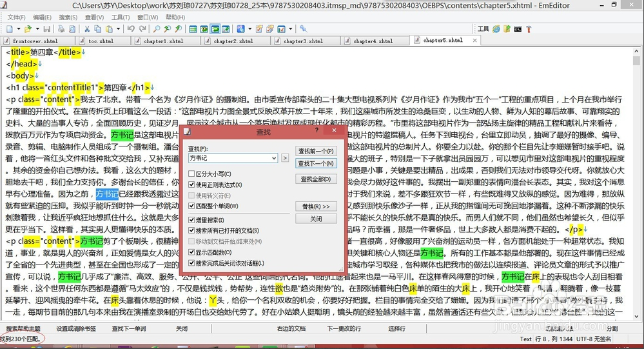Close the chapter5.xhtml tab
Screen dimensions: 644x349
[475, 40]
